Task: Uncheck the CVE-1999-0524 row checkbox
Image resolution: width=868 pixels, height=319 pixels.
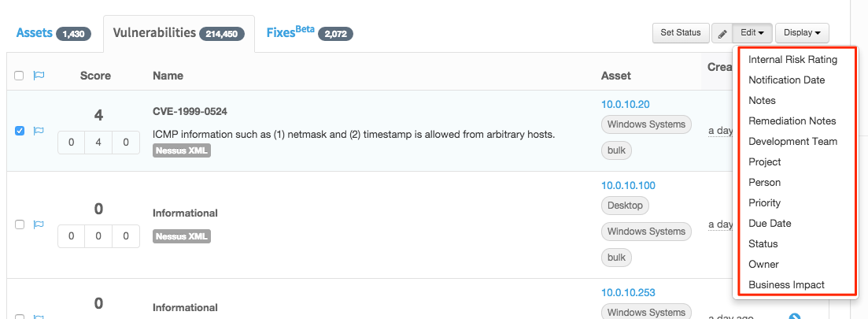Action: pos(20,132)
